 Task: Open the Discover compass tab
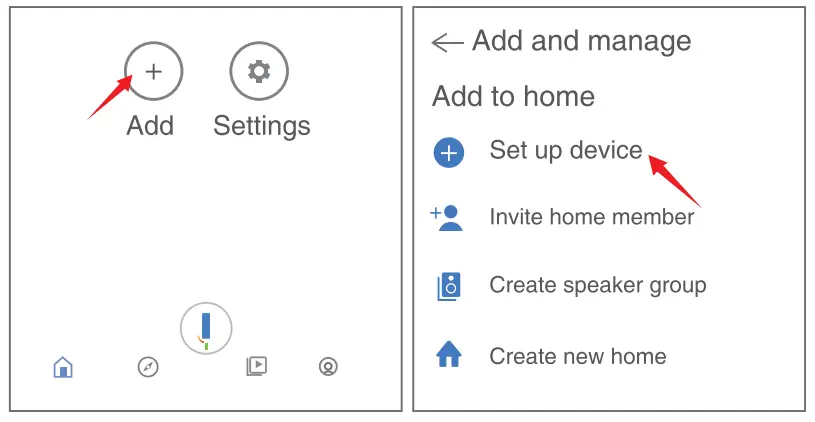(148, 367)
